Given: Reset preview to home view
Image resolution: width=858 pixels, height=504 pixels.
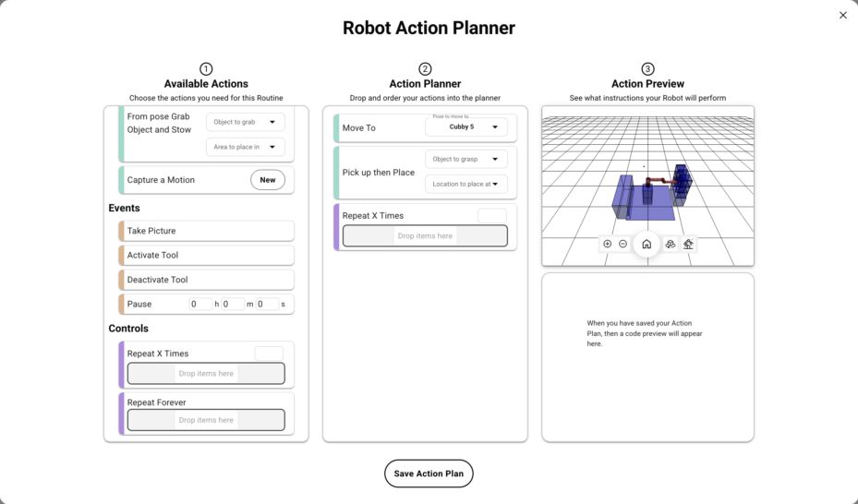Looking at the screenshot, I should [647, 244].
